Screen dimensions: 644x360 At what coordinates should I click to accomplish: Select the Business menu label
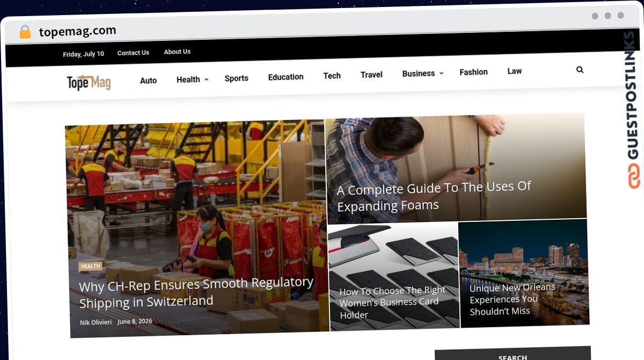pyautogui.click(x=418, y=74)
